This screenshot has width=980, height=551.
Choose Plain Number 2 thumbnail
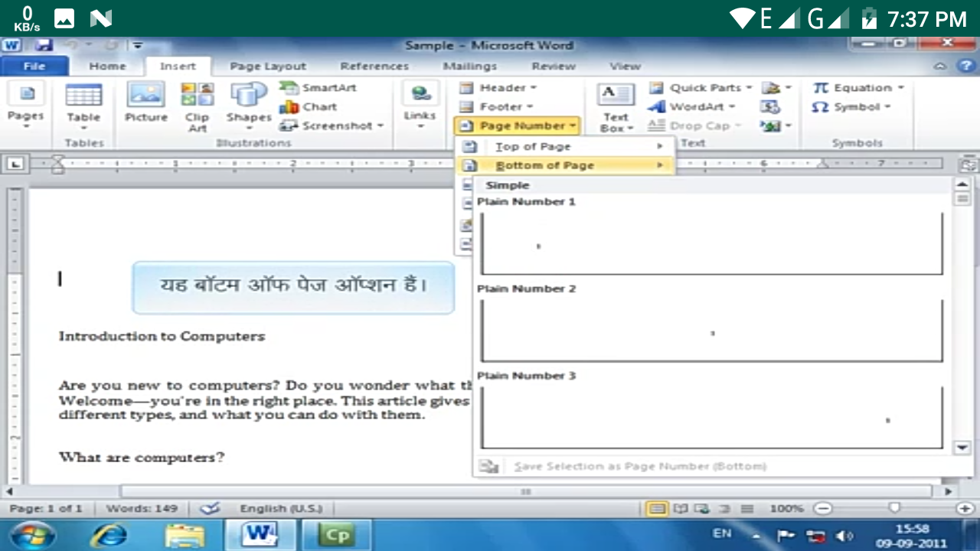pyautogui.click(x=712, y=331)
